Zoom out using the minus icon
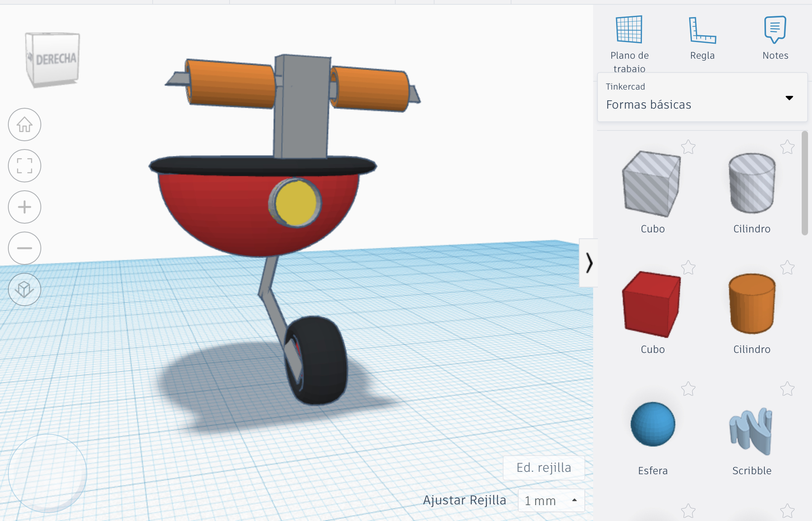Viewport: 812px width, 521px height. tap(25, 248)
